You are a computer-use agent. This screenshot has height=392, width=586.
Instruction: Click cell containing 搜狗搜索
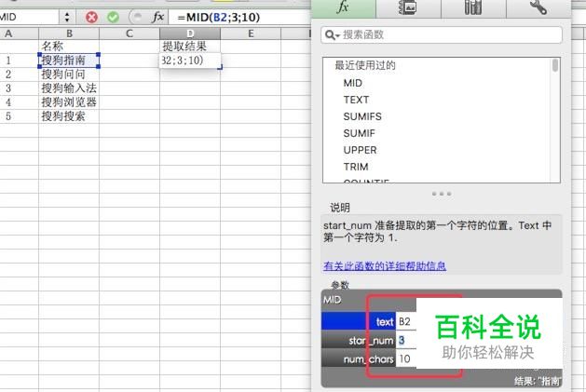pos(69,116)
